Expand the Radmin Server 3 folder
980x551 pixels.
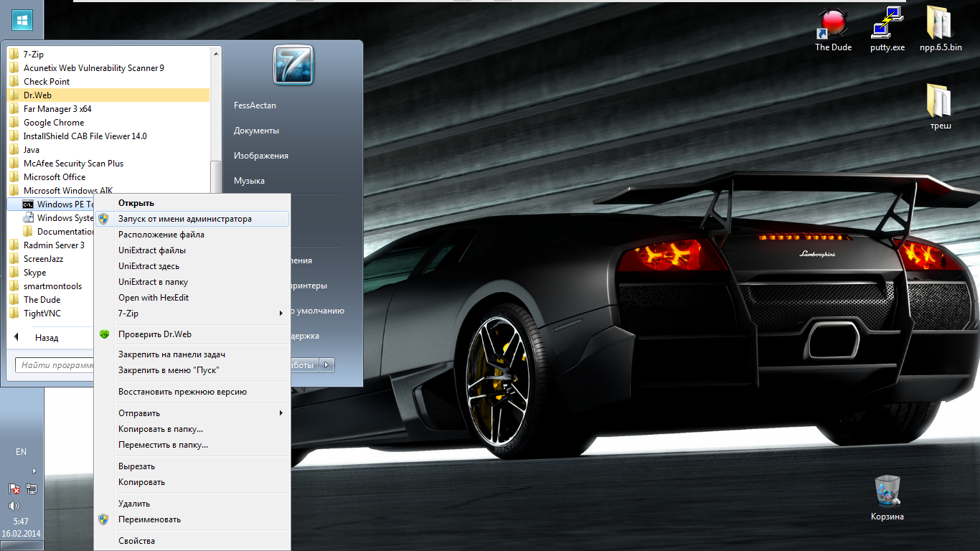click(x=51, y=245)
